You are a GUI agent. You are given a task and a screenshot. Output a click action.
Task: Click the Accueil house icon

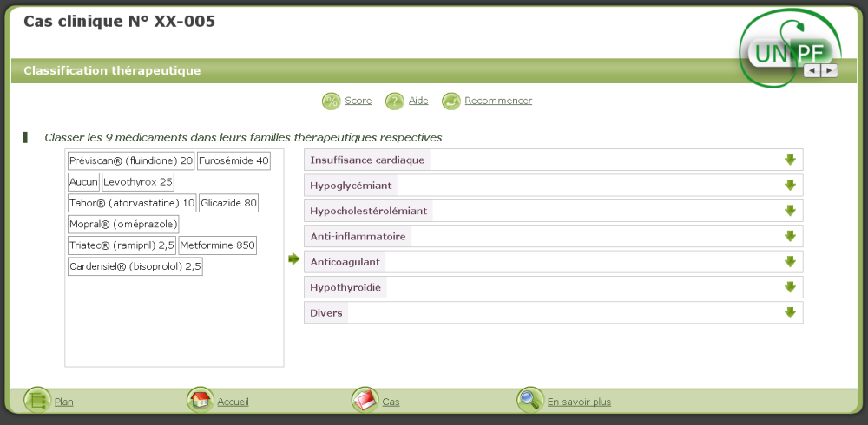pos(201,401)
